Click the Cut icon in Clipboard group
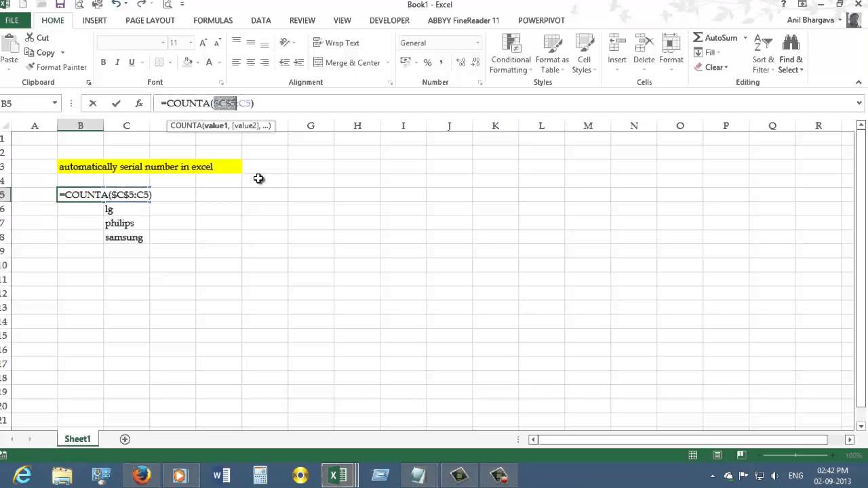The image size is (868, 488). coord(30,38)
